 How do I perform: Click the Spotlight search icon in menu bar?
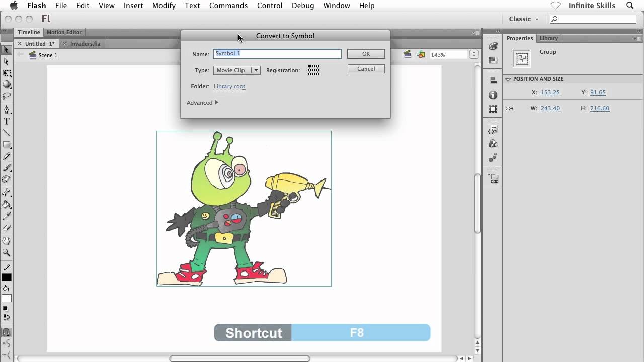[x=630, y=6]
